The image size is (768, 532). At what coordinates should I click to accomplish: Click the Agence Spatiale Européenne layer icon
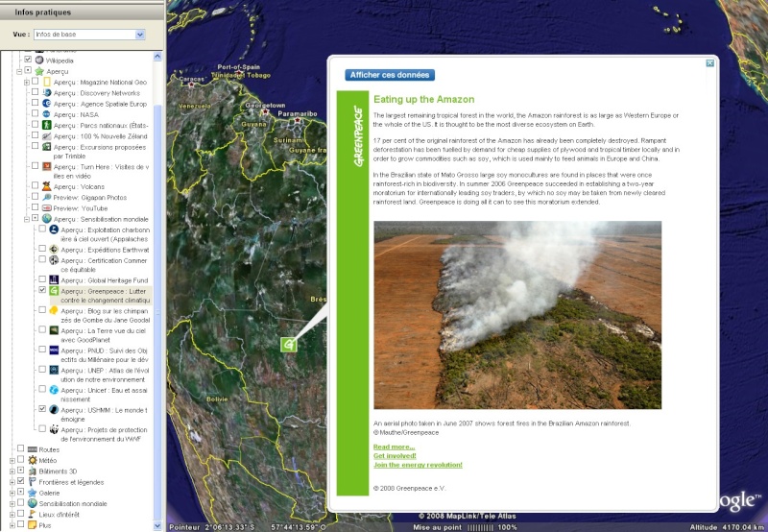[x=46, y=104]
